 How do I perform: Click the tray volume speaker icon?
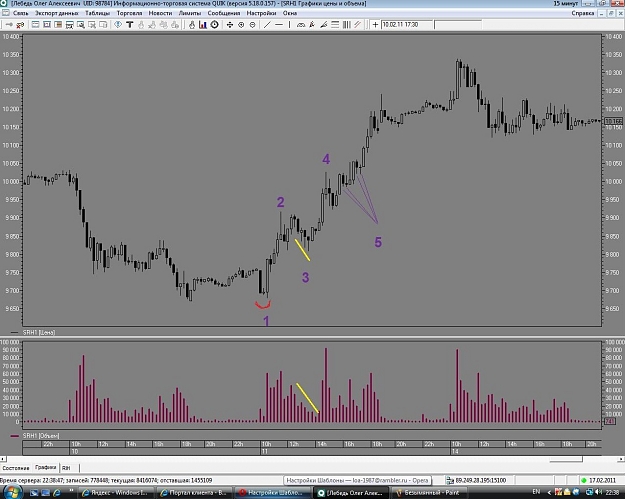pyautogui.click(x=597, y=493)
